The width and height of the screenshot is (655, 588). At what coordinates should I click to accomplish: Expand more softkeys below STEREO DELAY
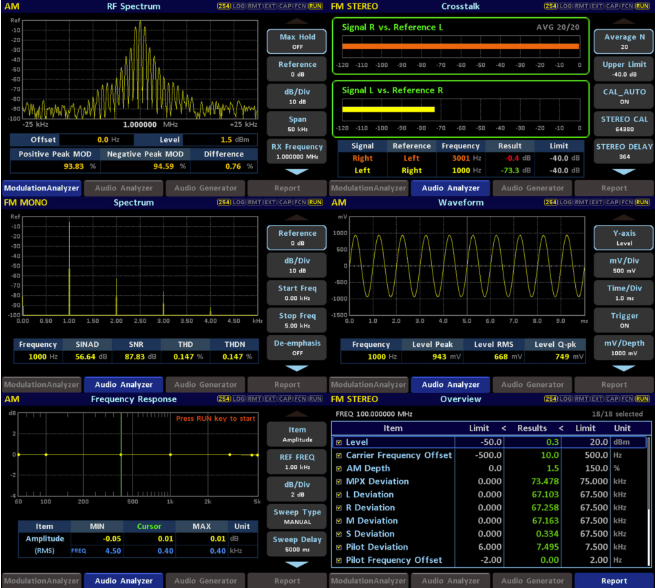tap(623, 171)
